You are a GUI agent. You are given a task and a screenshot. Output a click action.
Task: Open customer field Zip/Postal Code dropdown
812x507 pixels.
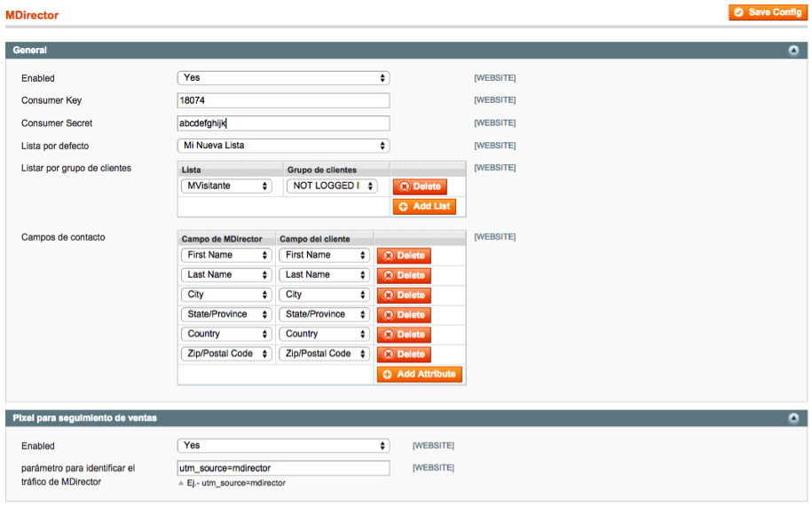324,353
